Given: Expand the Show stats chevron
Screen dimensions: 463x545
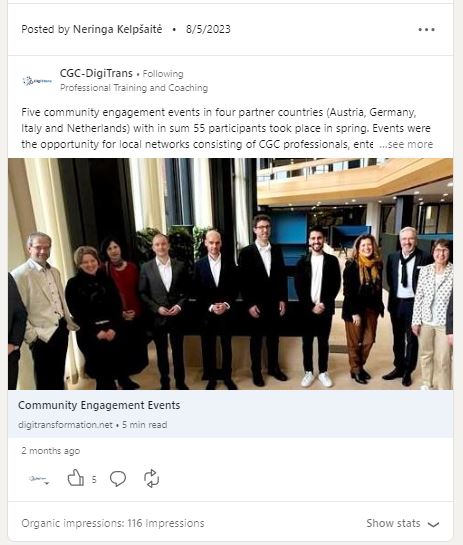Looking at the screenshot, I should [x=433, y=524].
